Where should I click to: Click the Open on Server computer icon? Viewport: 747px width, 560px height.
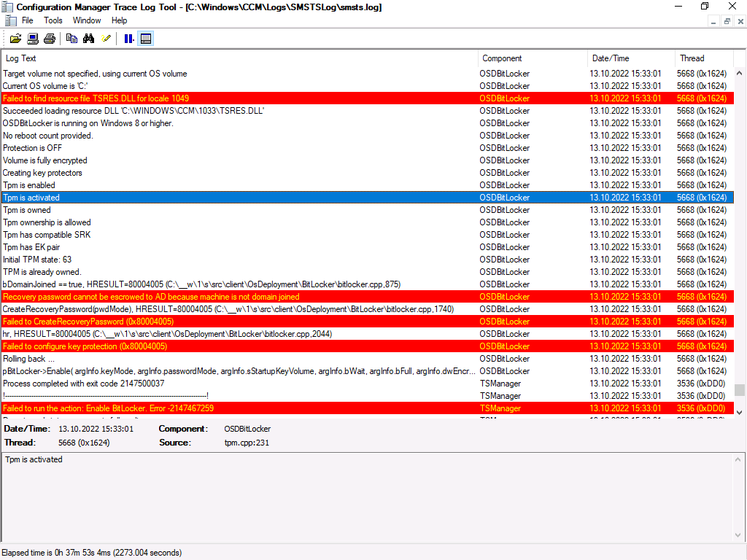point(33,39)
